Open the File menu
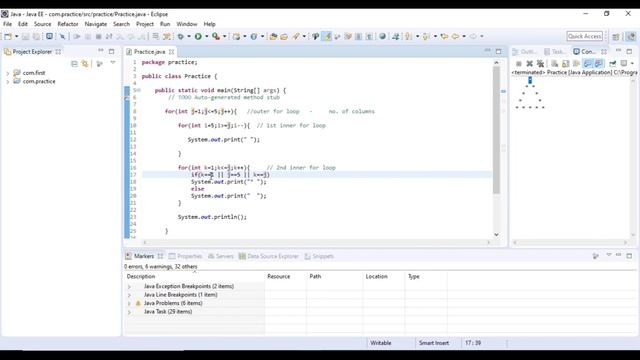The image size is (640, 360). [7, 24]
